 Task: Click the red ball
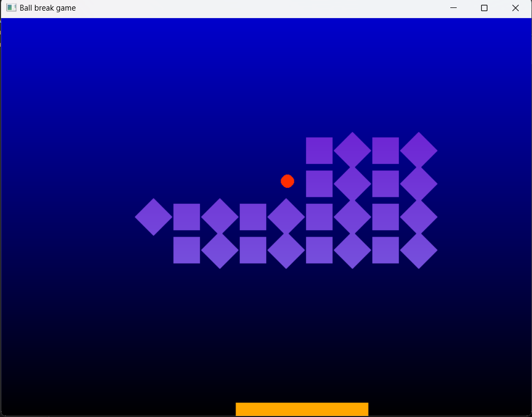pyautogui.click(x=287, y=181)
